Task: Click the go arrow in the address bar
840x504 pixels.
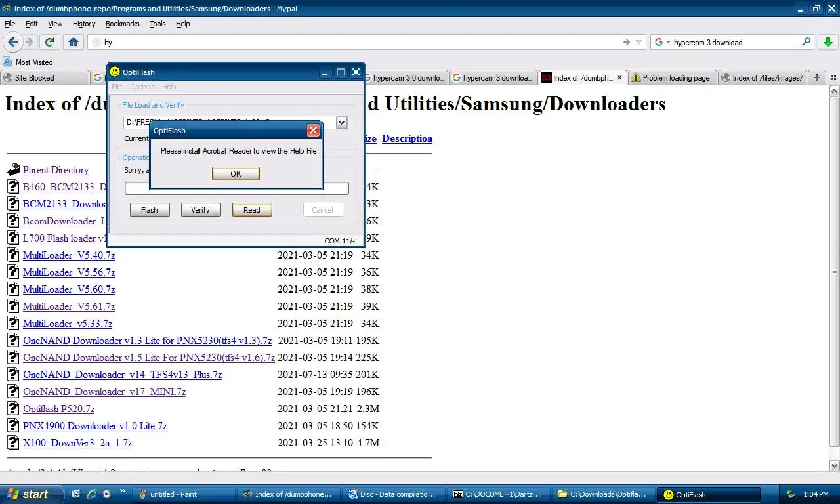Action: pos(626,42)
